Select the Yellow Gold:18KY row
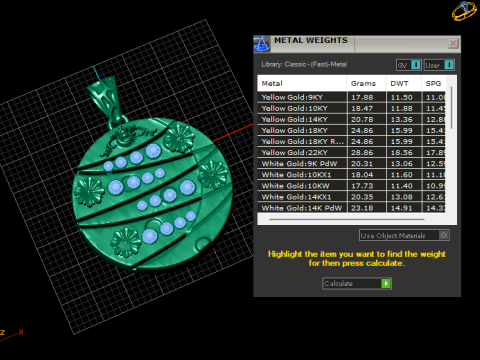Image resolution: width=480 pixels, height=360 pixels. pos(351,130)
